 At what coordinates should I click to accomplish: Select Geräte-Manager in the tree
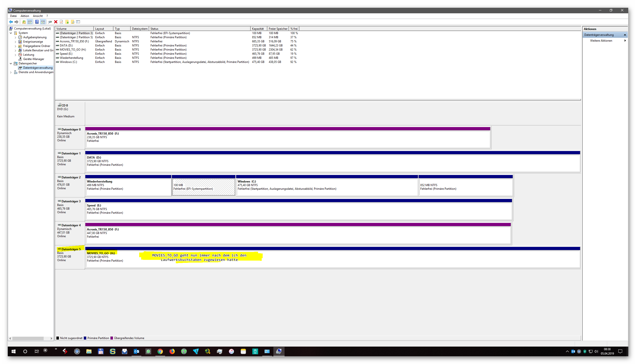[33, 59]
